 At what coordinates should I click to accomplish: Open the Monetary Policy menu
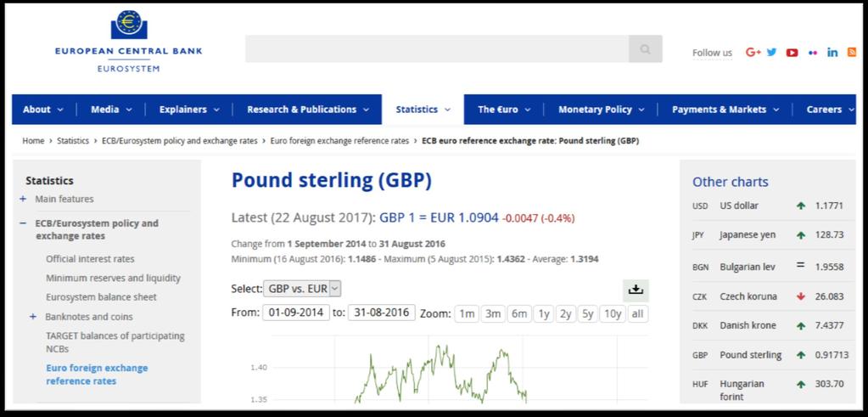tap(602, 109)
